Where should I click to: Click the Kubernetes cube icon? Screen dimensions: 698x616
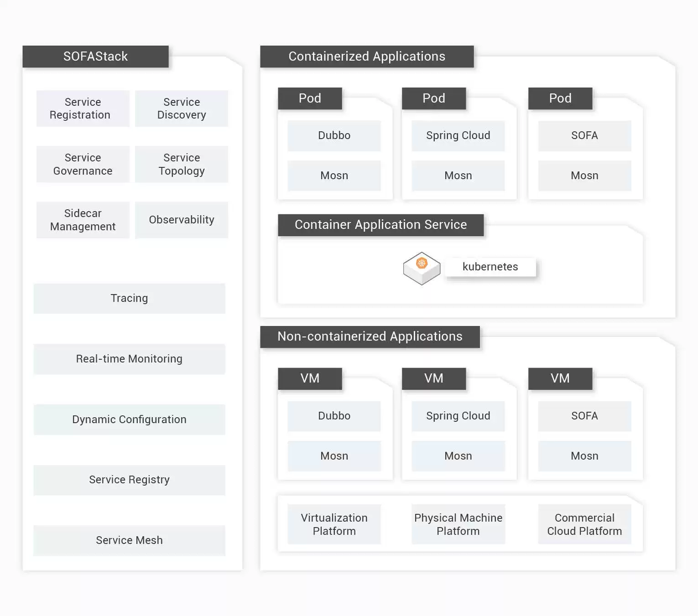click(422, 268)
